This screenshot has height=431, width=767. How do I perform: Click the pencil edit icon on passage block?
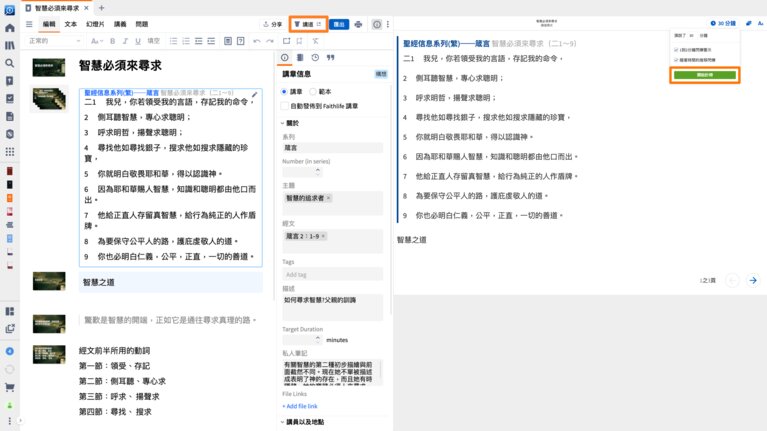click(254, 95)
